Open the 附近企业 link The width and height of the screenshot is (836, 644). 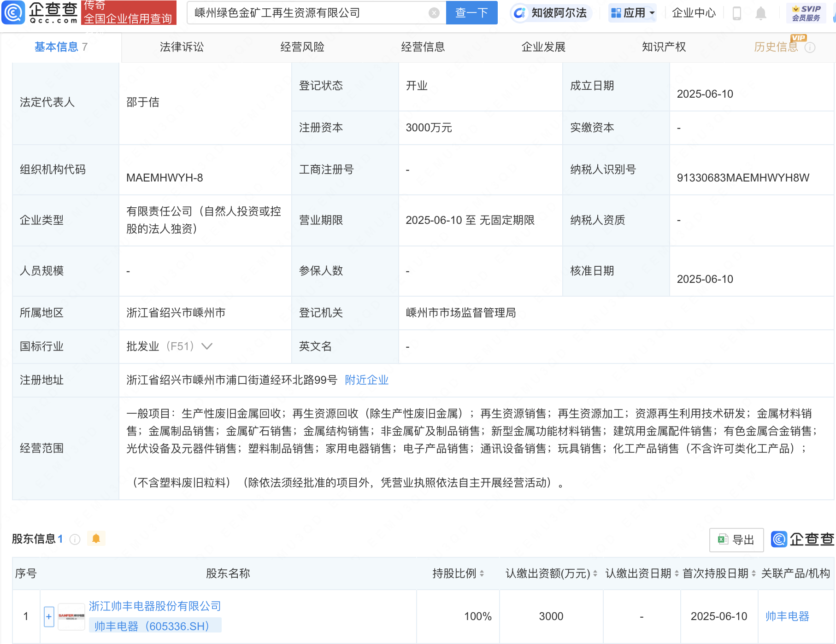coord(367,380)
